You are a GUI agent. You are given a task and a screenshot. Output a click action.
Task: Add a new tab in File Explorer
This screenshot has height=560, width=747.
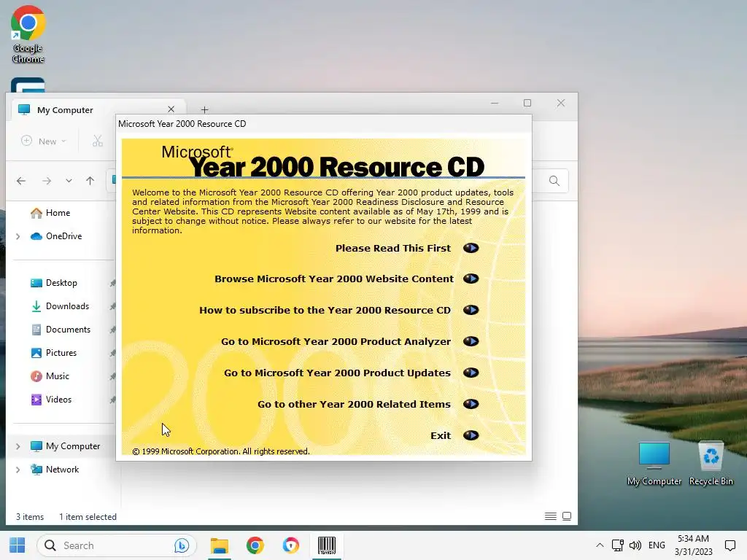[x=204, y=110]
